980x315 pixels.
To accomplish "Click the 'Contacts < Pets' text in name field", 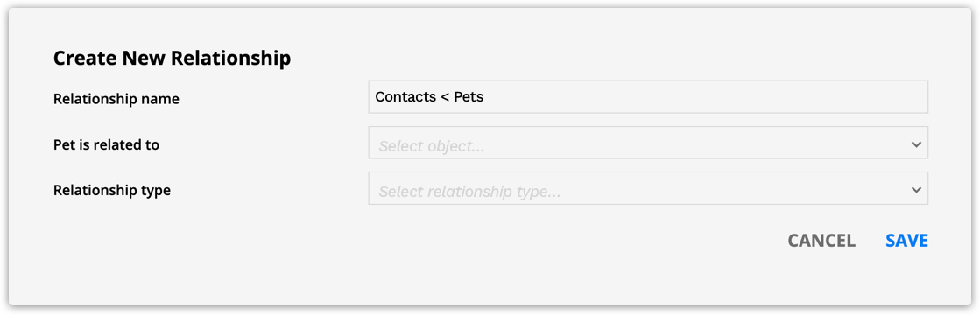I will [x=429, y=97].
